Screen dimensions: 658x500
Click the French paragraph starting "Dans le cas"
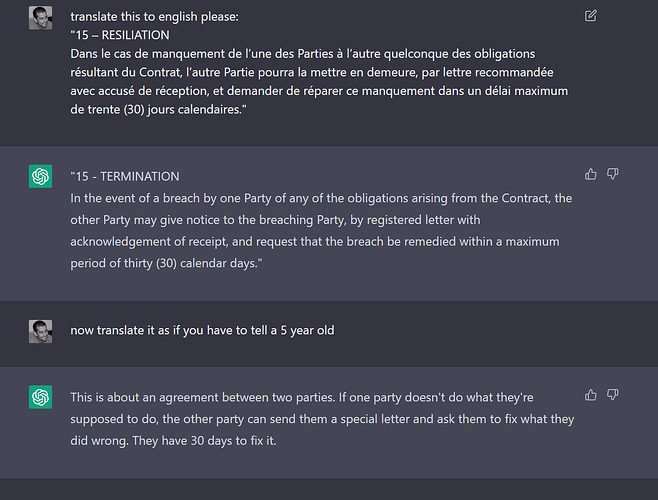coord(319,81)
